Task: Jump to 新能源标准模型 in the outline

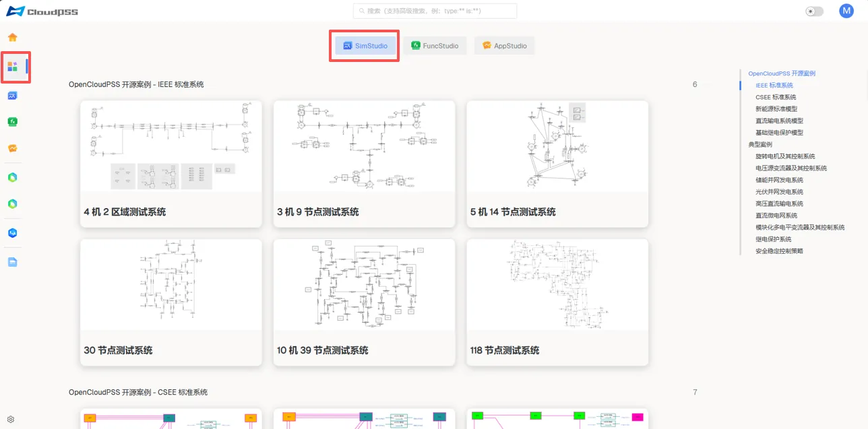Action: click(x=776, y=109)
